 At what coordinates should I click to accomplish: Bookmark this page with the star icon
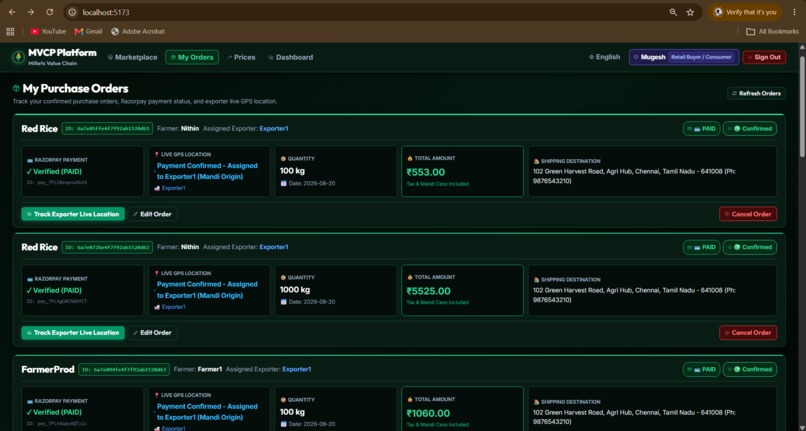[x=690, y=12]
